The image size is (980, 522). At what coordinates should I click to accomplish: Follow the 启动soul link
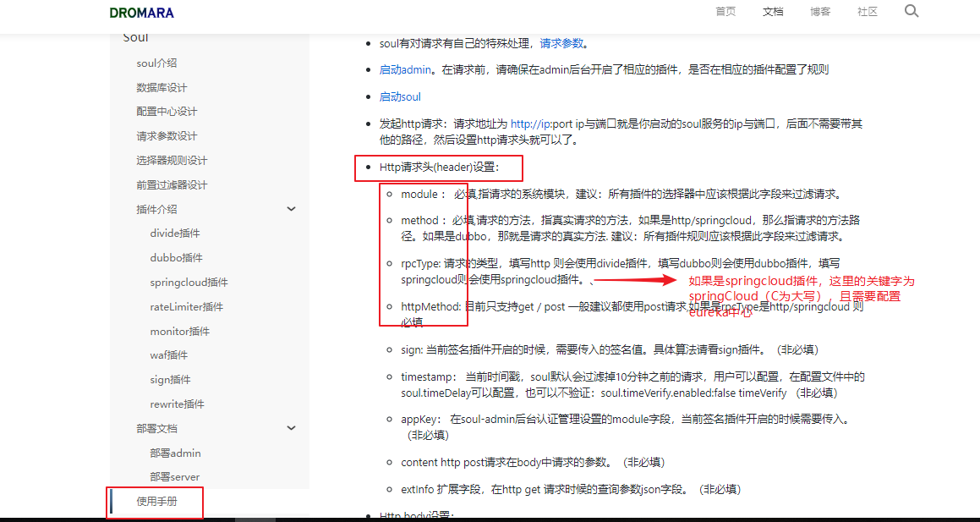pyautogui.click(x=400, y=97)
